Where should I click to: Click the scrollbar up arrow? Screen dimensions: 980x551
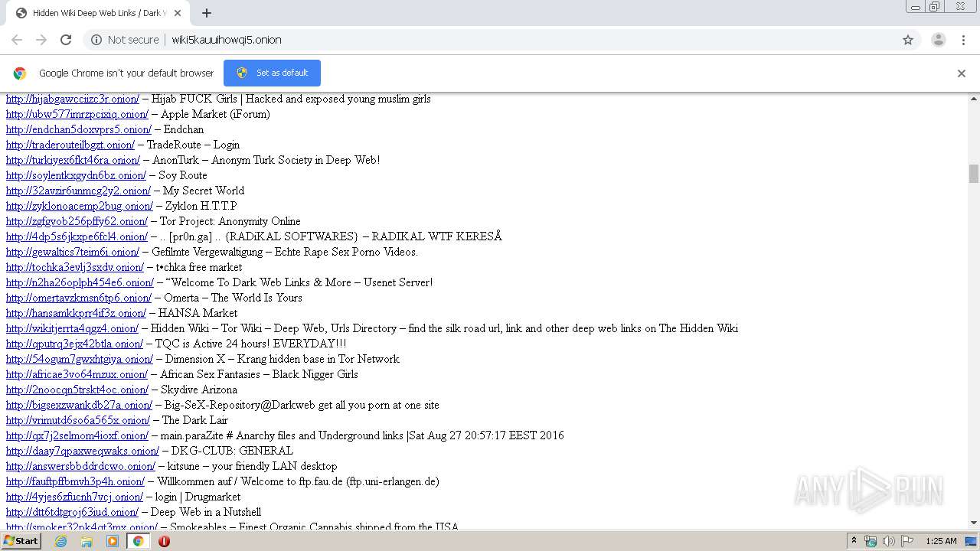coord(974,98)
